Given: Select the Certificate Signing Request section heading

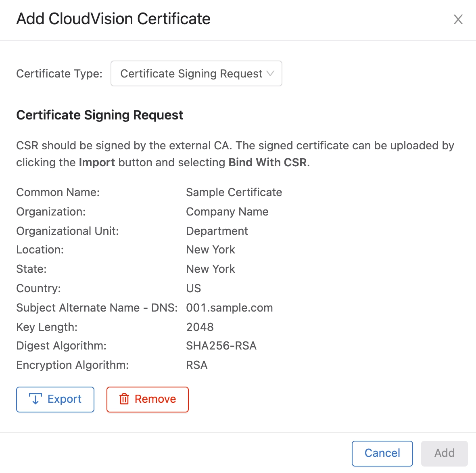Looking at the screenshot, I should (99, 115).
